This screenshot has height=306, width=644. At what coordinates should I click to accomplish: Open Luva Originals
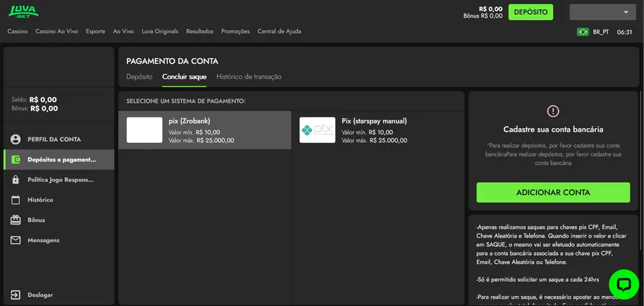(x=160, y=32)
